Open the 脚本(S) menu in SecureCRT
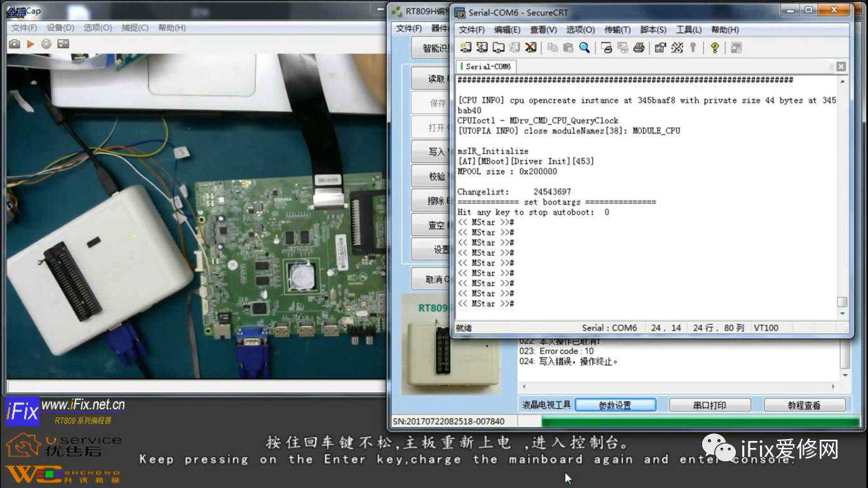Image resolution: width=868 pixels, height=488 pixels. 653,30
